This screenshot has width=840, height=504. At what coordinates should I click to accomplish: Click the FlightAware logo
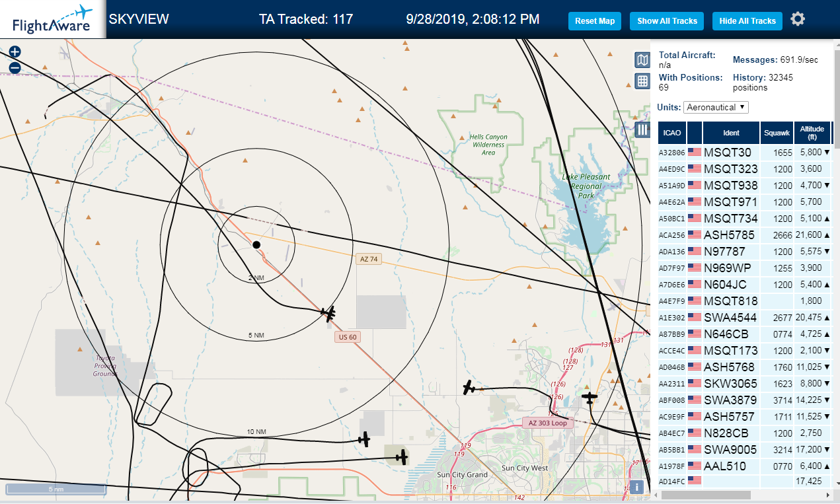(x=53, y=19)
